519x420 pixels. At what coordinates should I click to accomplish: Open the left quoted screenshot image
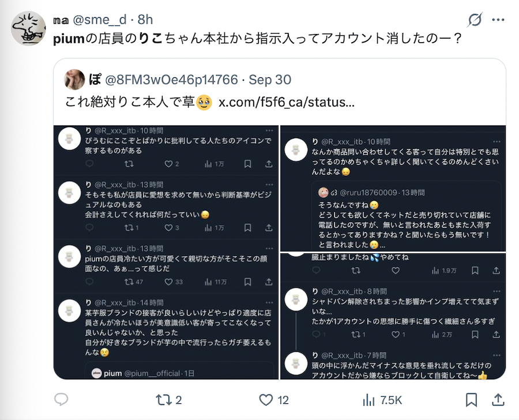(x=166, y=252)
